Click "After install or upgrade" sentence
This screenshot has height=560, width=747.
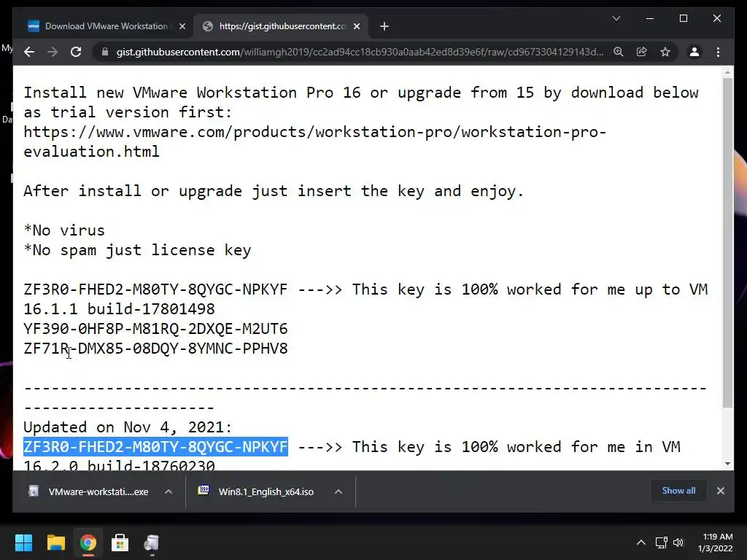coord(274,191)
